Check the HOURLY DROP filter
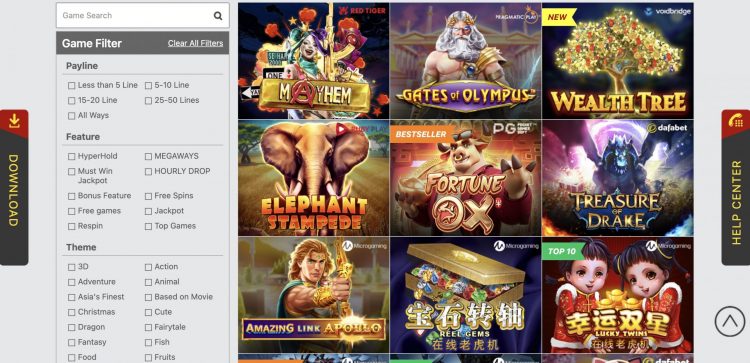The height and width of the screenshot is (363, 750). click(148, 172)
